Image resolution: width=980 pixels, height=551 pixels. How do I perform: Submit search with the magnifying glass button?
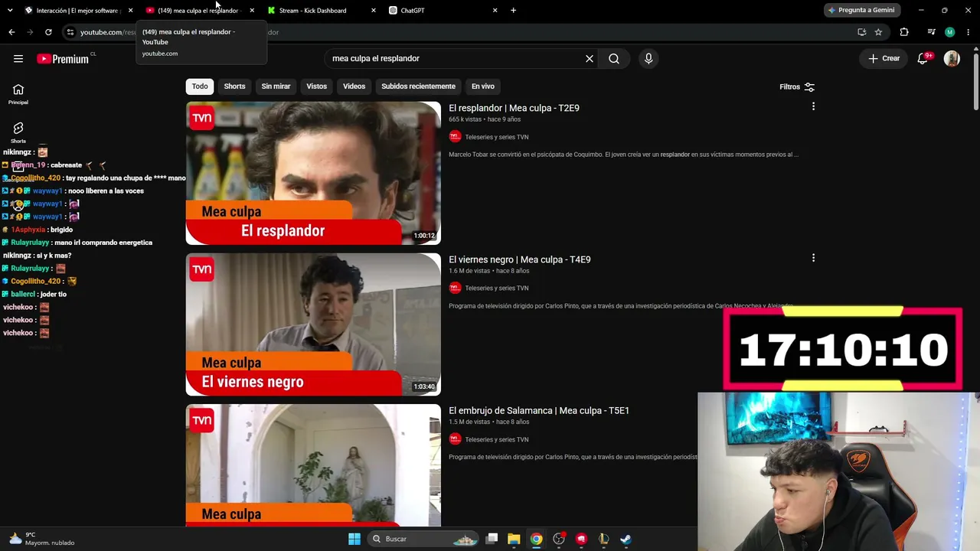(614, 59)
